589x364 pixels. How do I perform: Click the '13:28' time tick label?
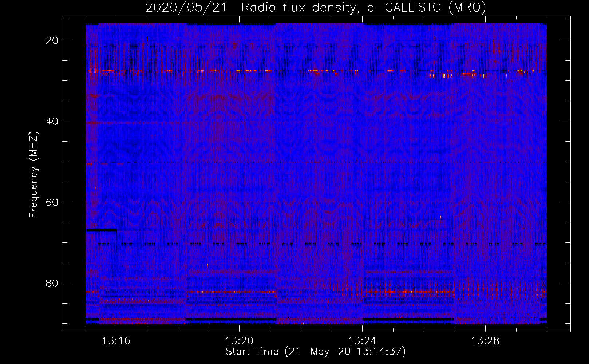[x=485, y=341]
